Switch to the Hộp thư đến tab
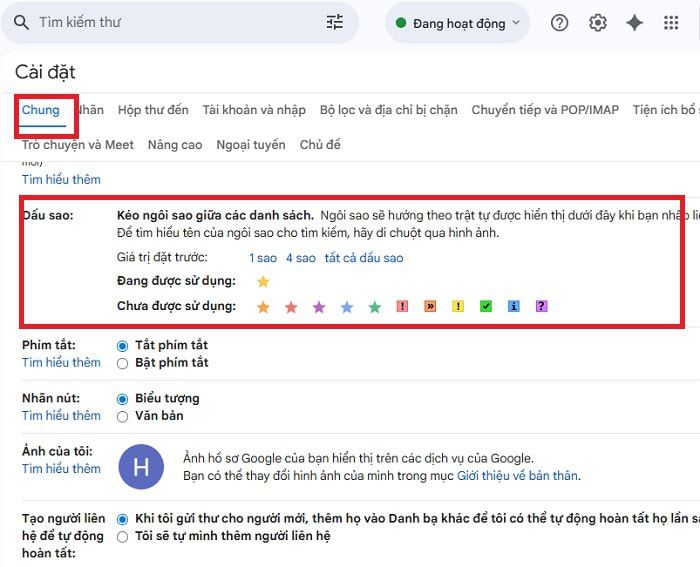Viewport: 700px width, 567px height. pos(153,110)
